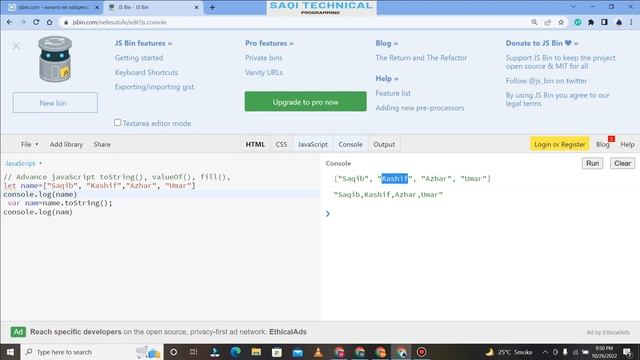
Task: Open the Feature list link
Action: (393, 93)
